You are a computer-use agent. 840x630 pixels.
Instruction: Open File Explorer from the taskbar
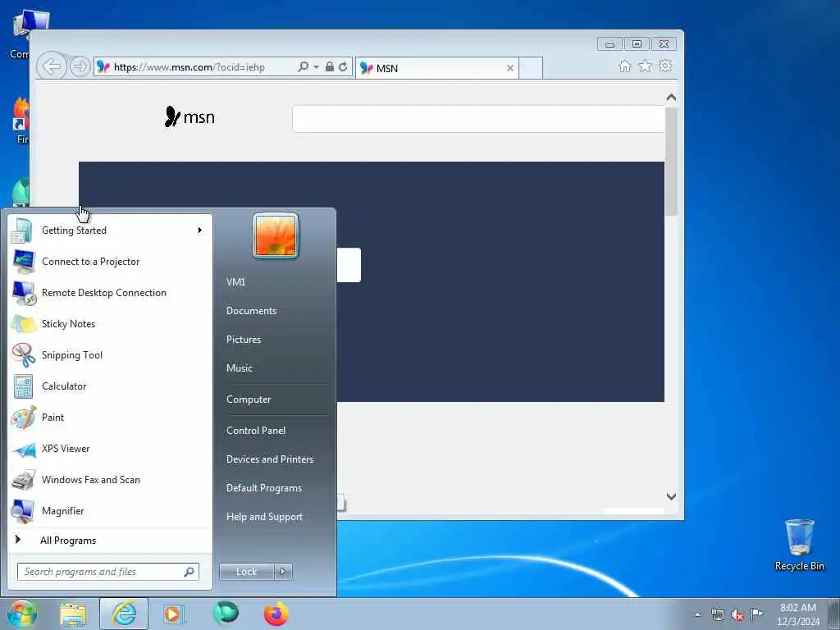(x=73, y=614)
